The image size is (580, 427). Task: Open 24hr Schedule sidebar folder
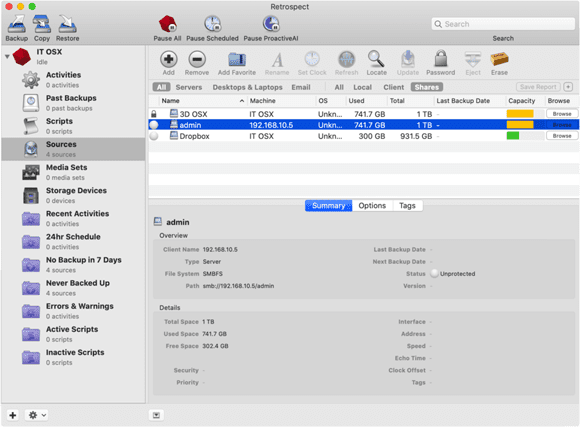point(73,242)
